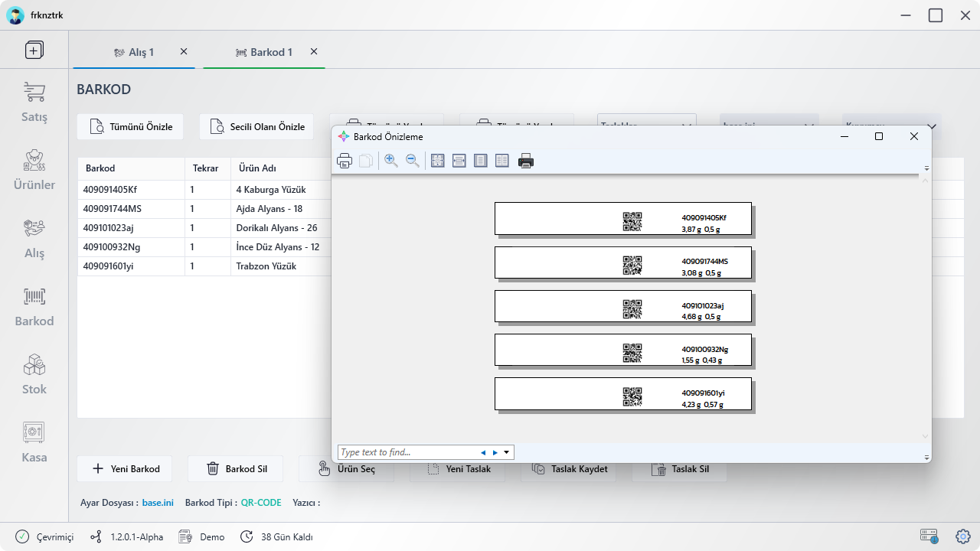
Task: Switch preview to two-page view
Action: tap(502, 161)
